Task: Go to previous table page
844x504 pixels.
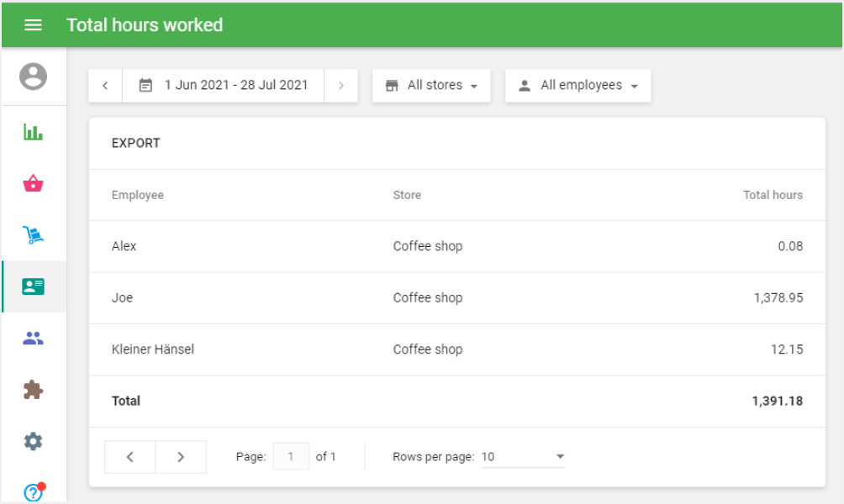Action: point(130,457)
